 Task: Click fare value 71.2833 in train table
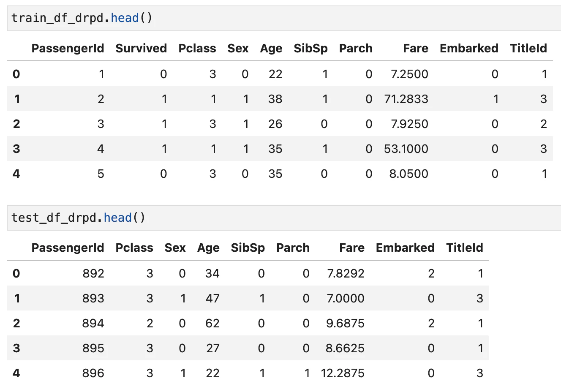[406, 99]
